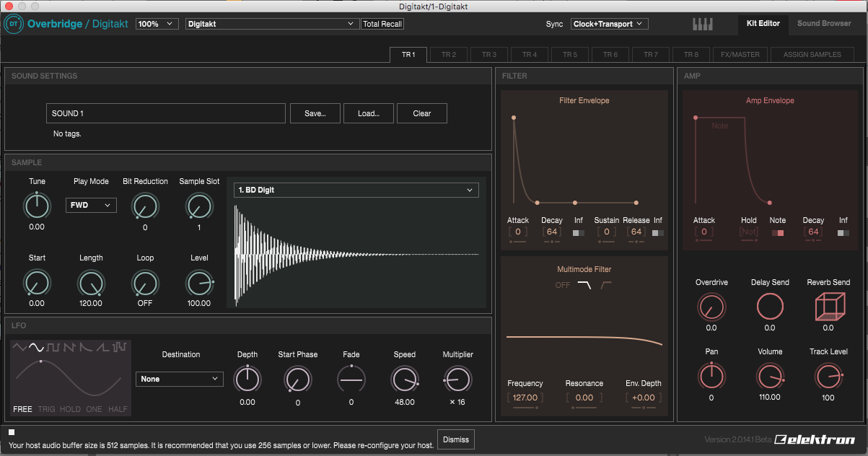Click the amp Pan knob
The width and height of the screenshot is (868, 456).
pos(711,376)
